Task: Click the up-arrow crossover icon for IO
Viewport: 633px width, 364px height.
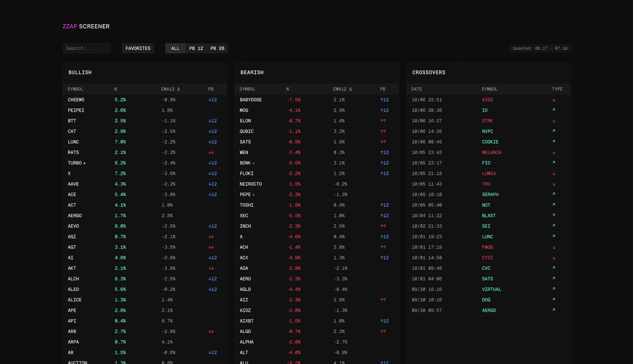Action: 554,110
